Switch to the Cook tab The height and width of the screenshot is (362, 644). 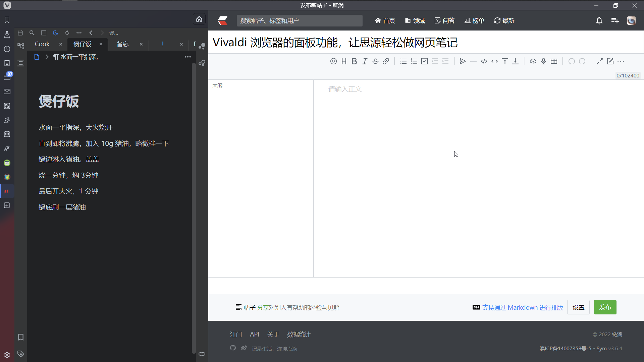click(42, 44)
